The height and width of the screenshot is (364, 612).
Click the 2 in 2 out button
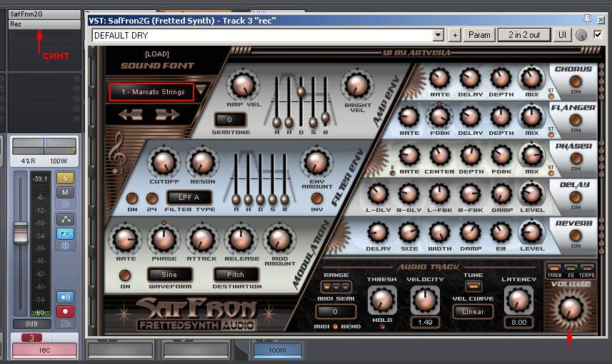point(524,35)
